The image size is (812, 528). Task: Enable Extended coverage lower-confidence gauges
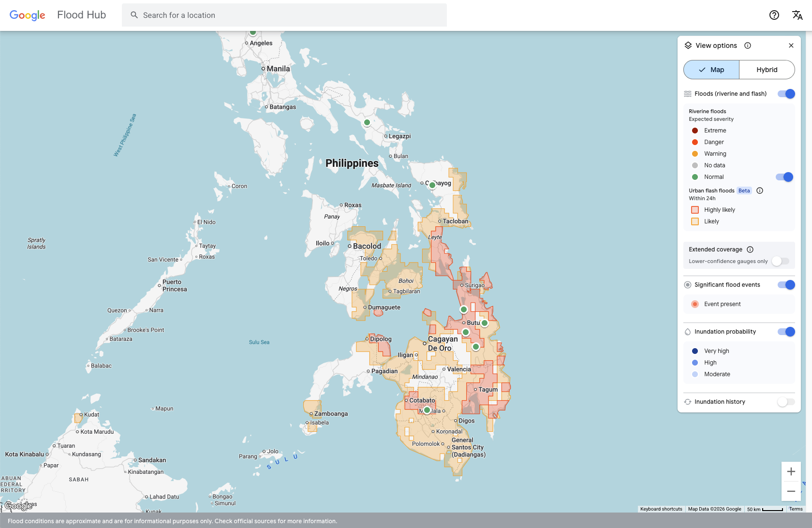click(780, 261)
